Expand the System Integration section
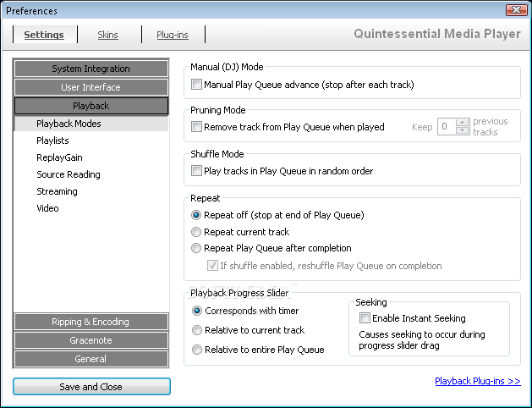Screen dimensions: 532x408 pos(91,69)
